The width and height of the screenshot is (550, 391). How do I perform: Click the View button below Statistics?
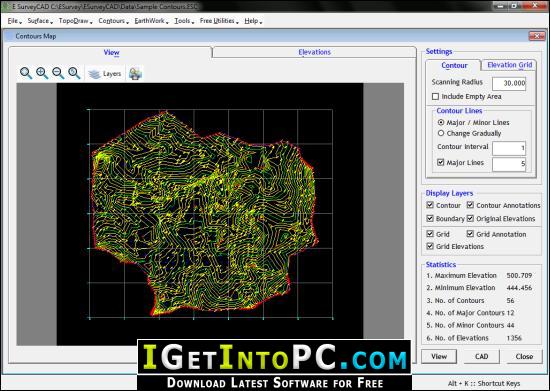coord(439,356)
